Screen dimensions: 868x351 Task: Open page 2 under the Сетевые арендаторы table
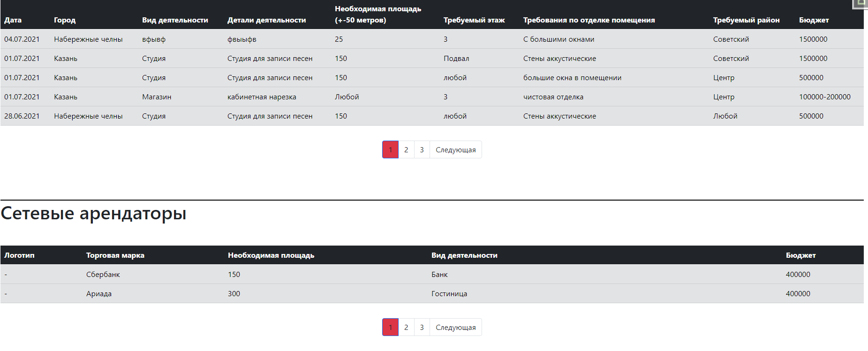406,328
